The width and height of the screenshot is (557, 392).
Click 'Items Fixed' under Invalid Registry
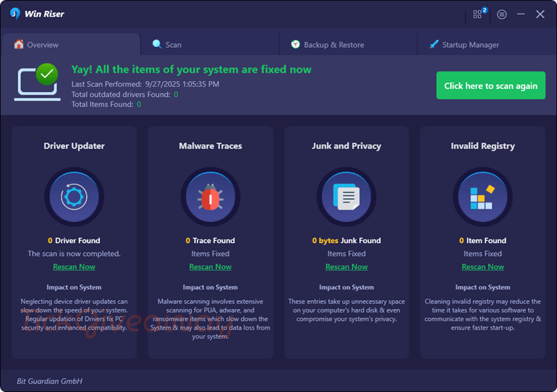(482, 254)
